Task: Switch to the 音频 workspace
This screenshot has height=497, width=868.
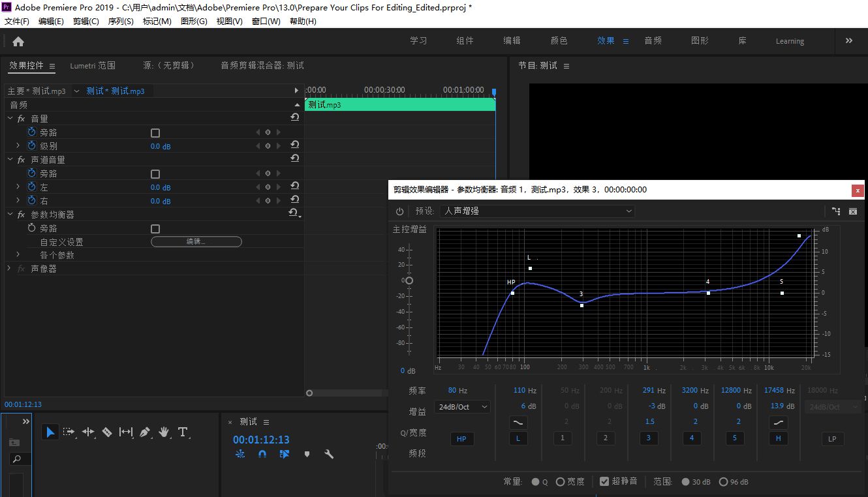Action: [653, 40]
